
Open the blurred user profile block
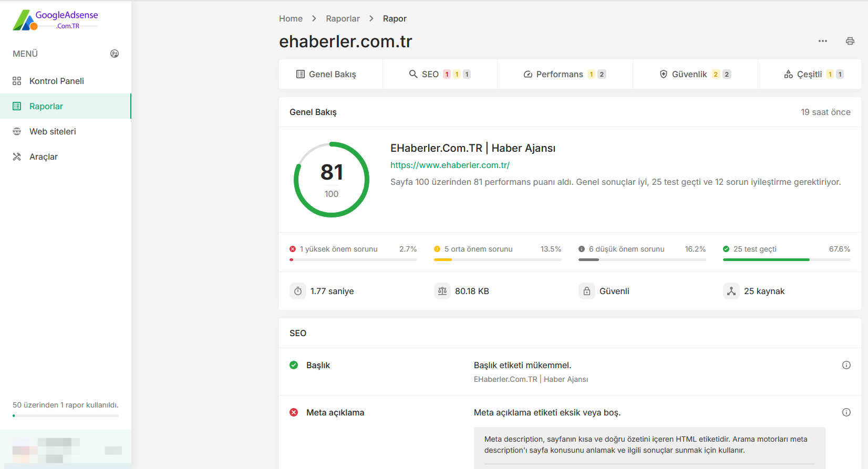click(x=65, y=450)
